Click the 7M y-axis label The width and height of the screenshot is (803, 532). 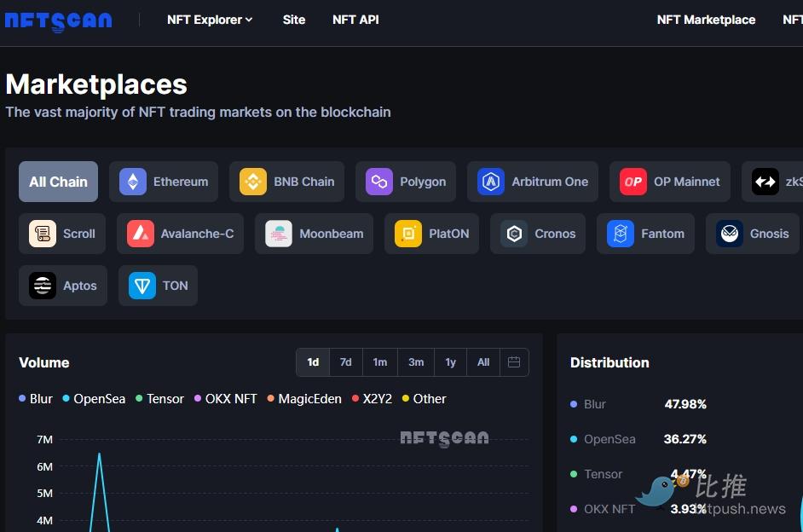pos(44,439)
